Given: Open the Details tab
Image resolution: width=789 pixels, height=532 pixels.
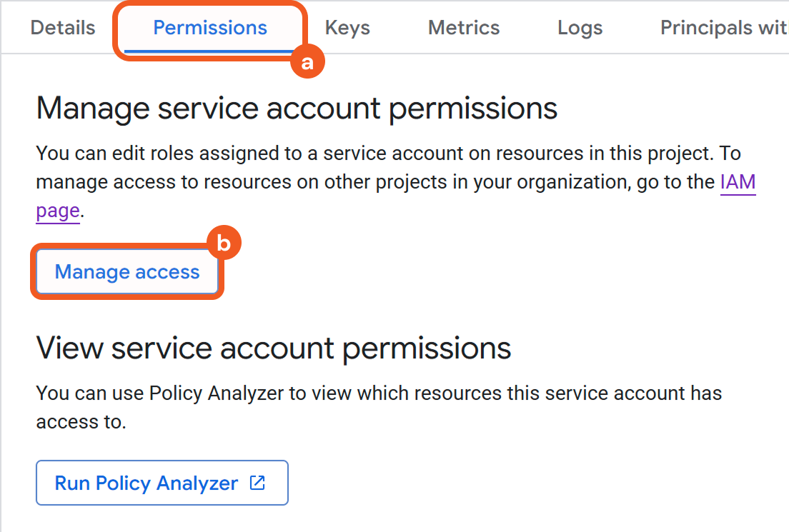Looking at the screenshot, I should tap(63, 28).
